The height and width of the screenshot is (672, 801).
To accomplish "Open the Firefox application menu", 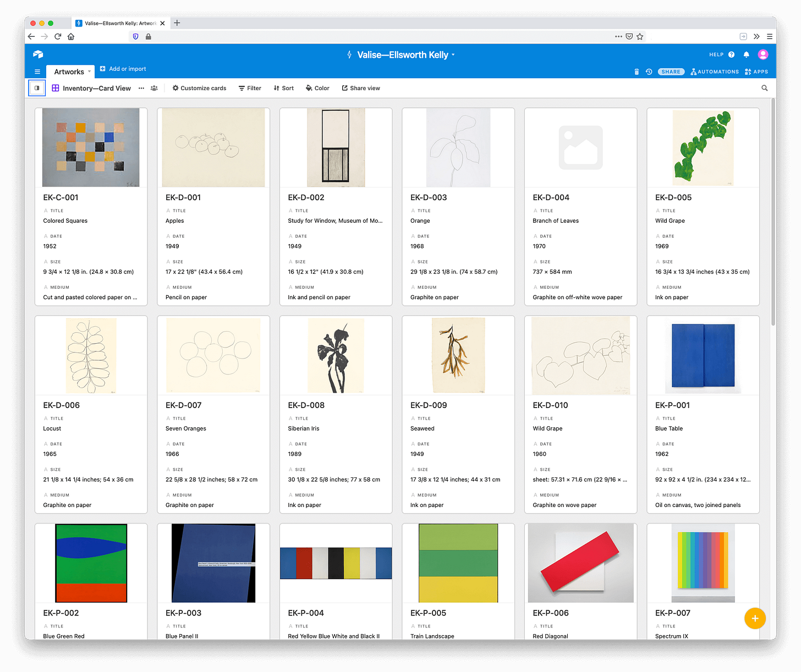I will [770, 36].
